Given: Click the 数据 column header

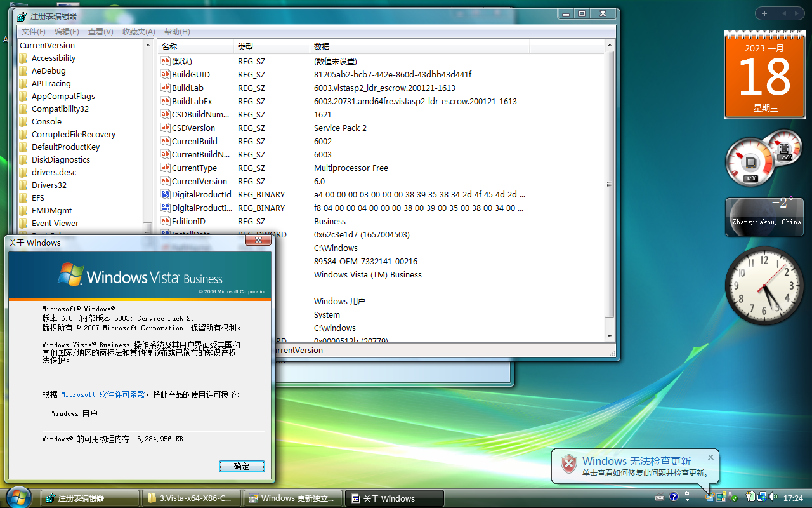Looking at the screenshot, I should [x=420, y=47].
